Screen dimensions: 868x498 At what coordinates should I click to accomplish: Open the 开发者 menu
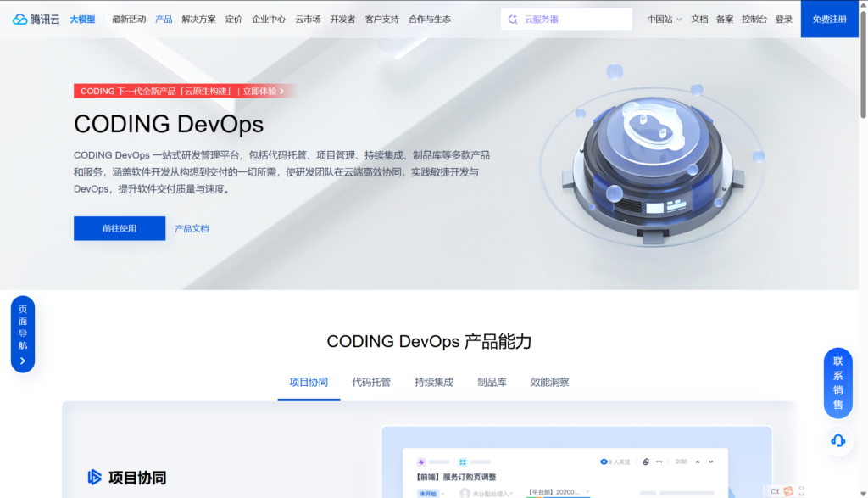coord(342,20)
